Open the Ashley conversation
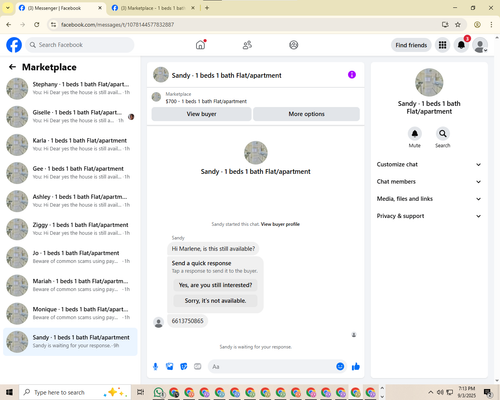500x400 pixels. (x=70, y=201)
